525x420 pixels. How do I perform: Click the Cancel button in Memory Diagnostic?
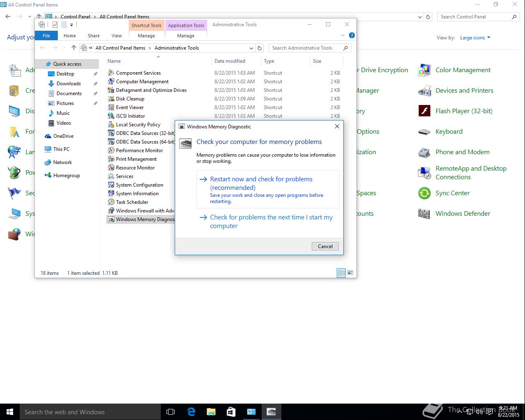coord(325,246)
